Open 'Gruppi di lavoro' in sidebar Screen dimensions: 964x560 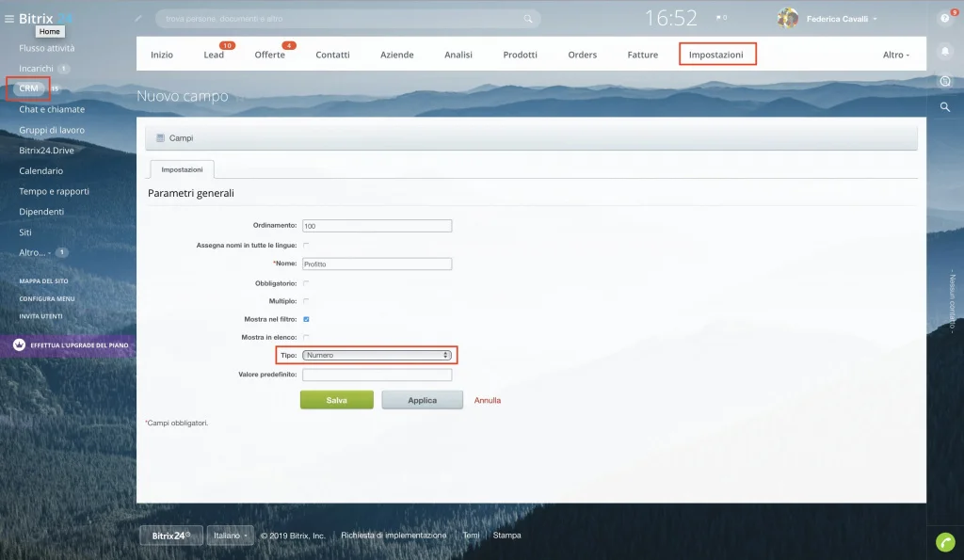pos(52,130)
